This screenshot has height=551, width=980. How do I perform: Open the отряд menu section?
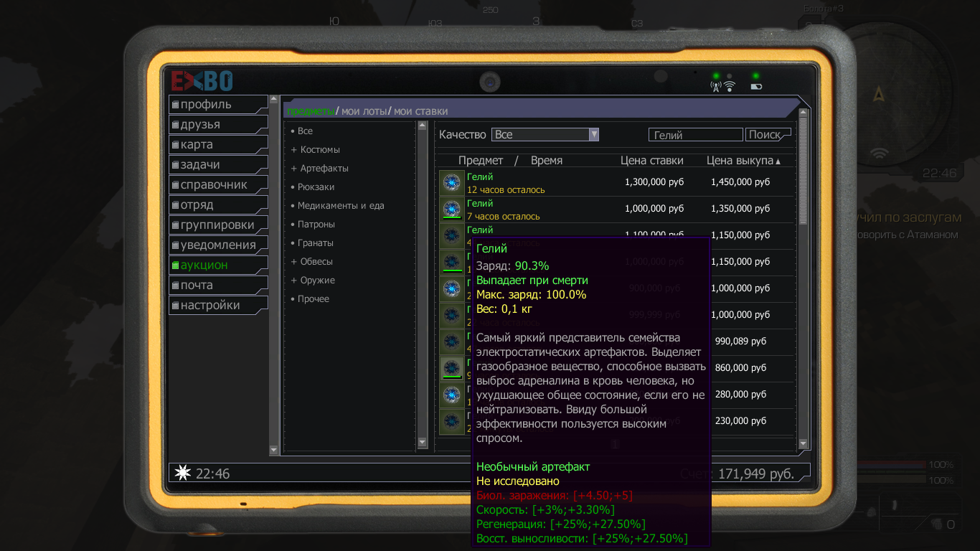(x=218, y=204)
